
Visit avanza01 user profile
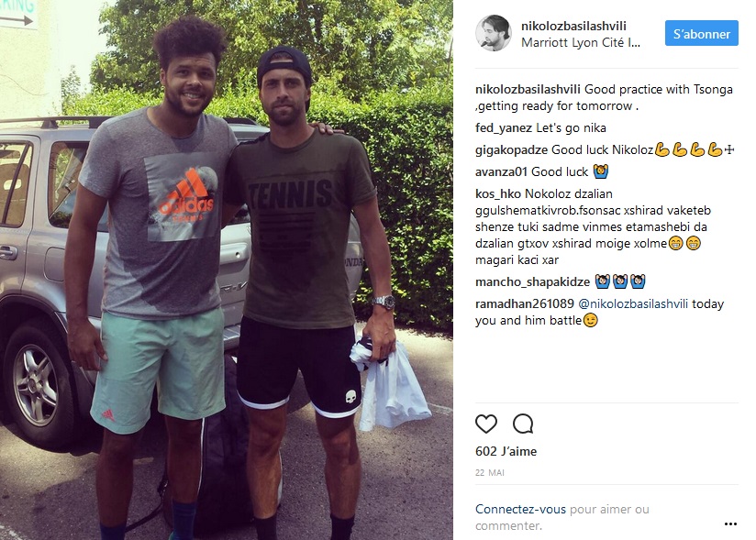502,172
